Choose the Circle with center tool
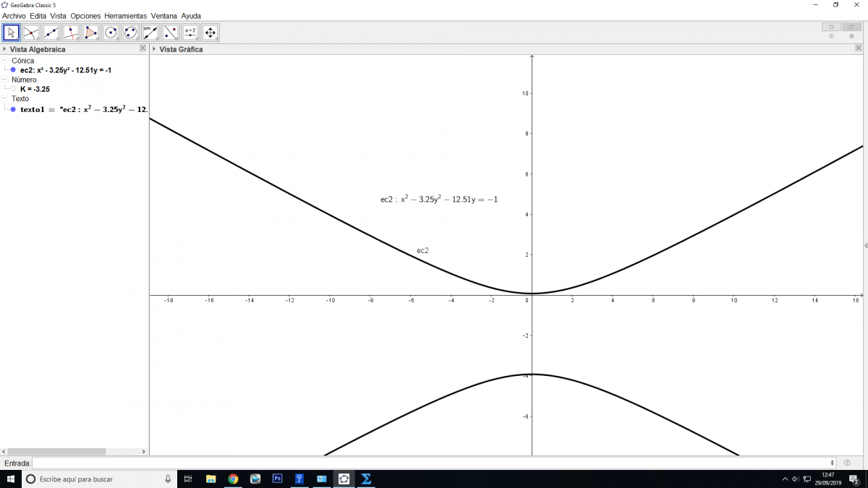Viewport: 868px width, 488px height. click(111, 33)
